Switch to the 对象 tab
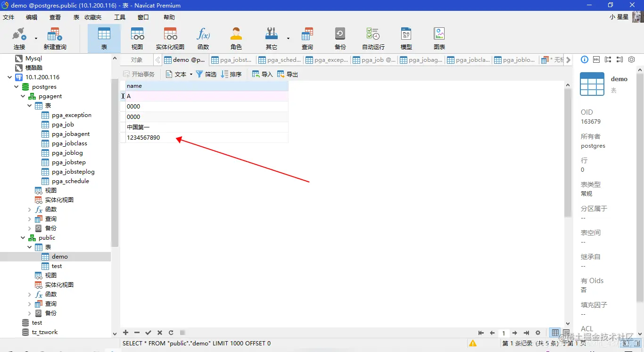 pyautogui.click(x=137, y=60)
